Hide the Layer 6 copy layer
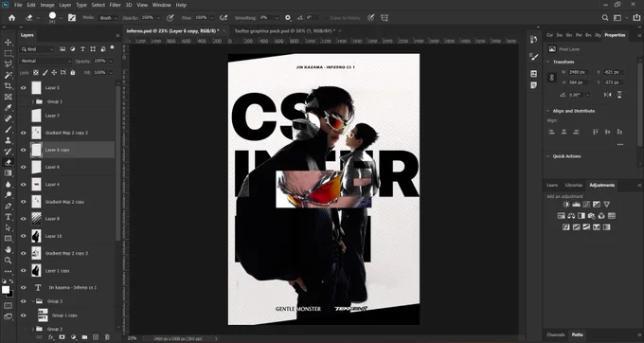Image resolution: width=644 pixels, height=343 pixels. 24,150
